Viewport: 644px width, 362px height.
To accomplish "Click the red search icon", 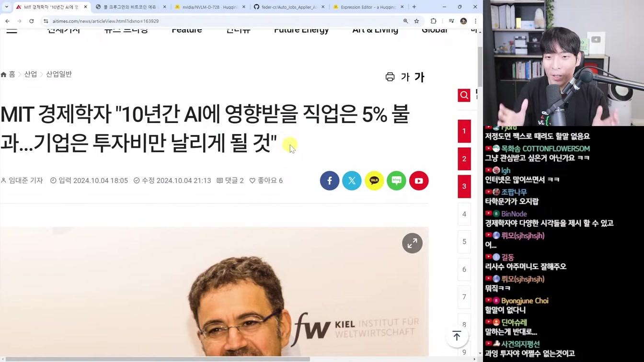I will [464, 95].
